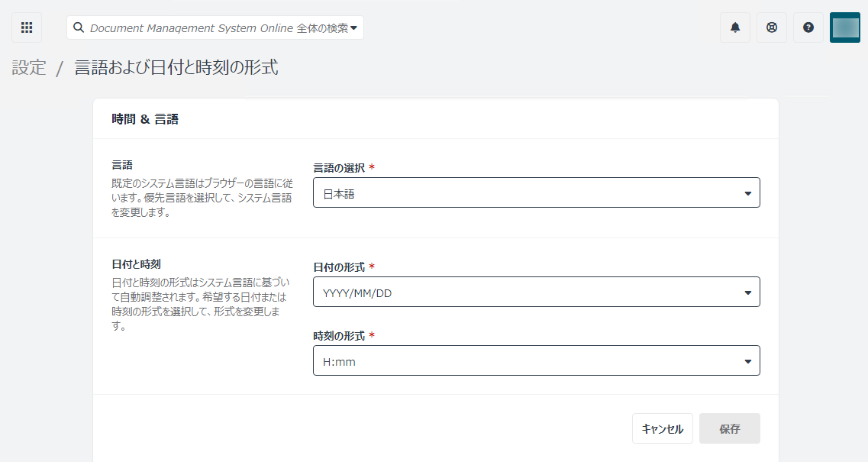This screenshot has height=462, width=868.
Task: Click the Document Management System search field
Action: (x=214, y=27)
